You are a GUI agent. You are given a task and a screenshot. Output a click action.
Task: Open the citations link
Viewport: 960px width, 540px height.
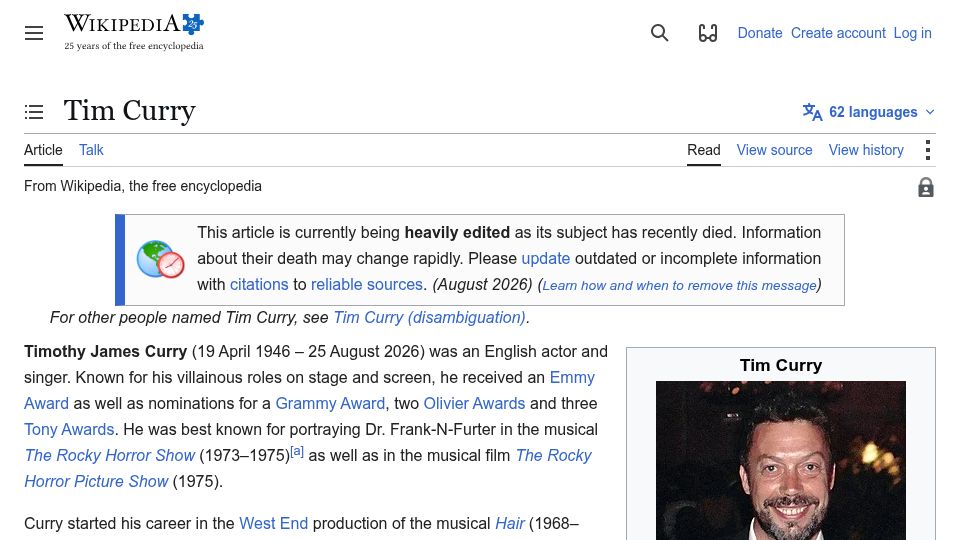259,284
